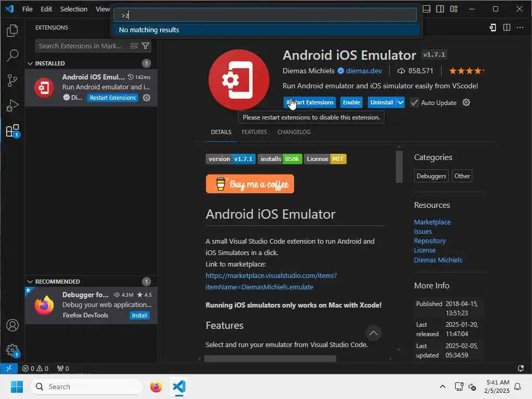Click the clear search results list icon

pos(134,46)
